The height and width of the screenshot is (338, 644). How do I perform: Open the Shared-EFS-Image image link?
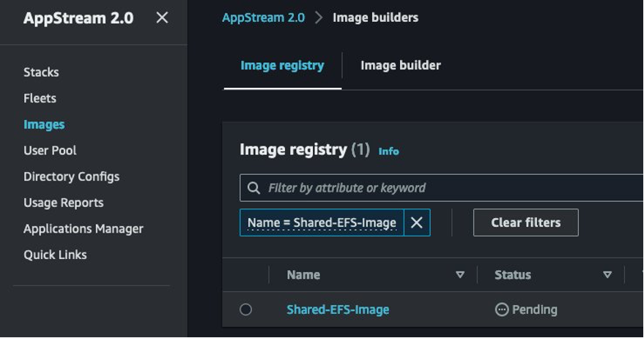pyautogui.click(x=338, y=309)
